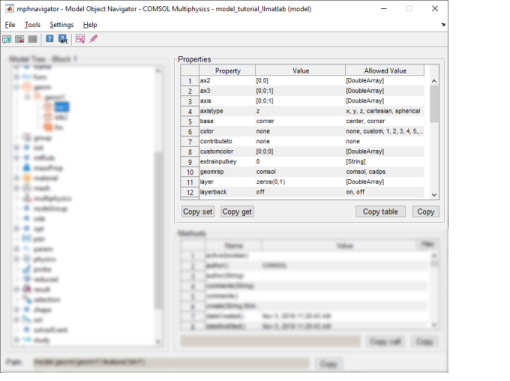
Task: Click the Properties table scroll down arrow
Action: [x=434, y=195]
